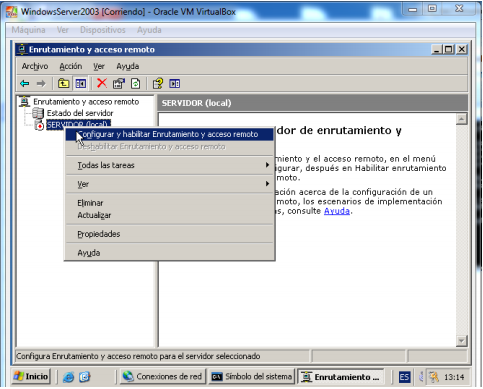Choose Configurar y habilitar Enrutamiento y acceso remoto
Screen dimensions: 483x389
(x=170, y=134)
